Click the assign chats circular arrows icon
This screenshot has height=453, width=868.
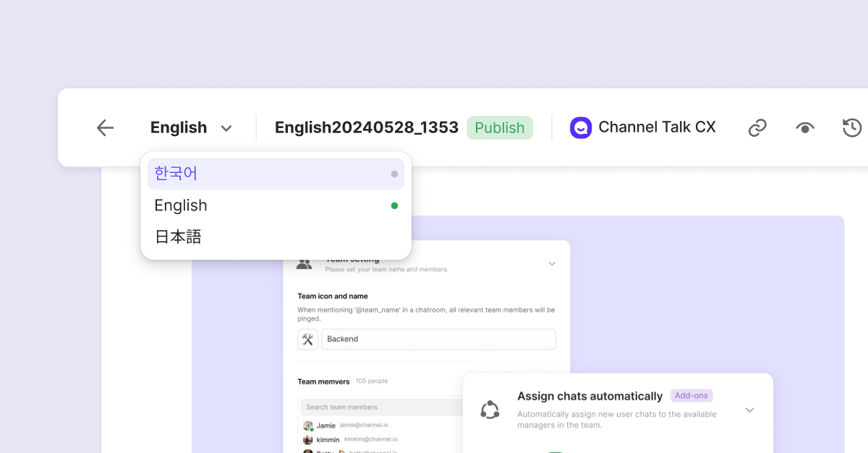[490, 410]
